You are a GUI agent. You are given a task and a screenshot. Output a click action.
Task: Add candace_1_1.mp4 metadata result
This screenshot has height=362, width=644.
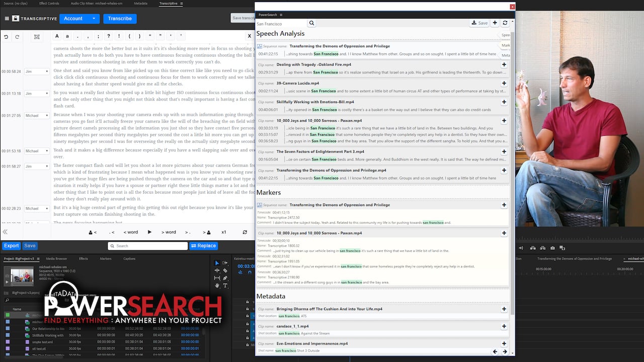[504, 326]
